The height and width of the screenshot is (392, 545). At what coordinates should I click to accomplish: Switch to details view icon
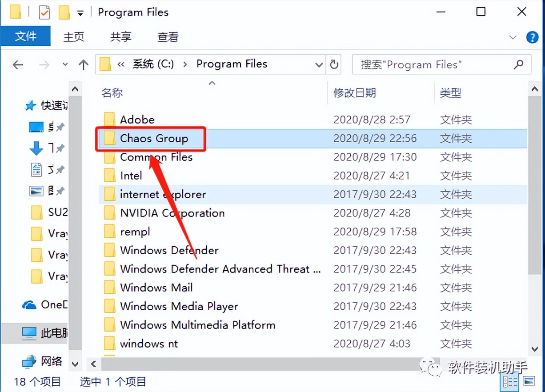coord(510,381)
